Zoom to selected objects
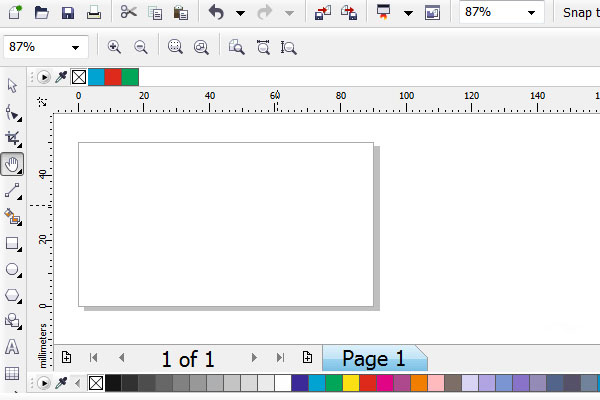The height and width of the screenshot is (400, 600). [175, 47]
